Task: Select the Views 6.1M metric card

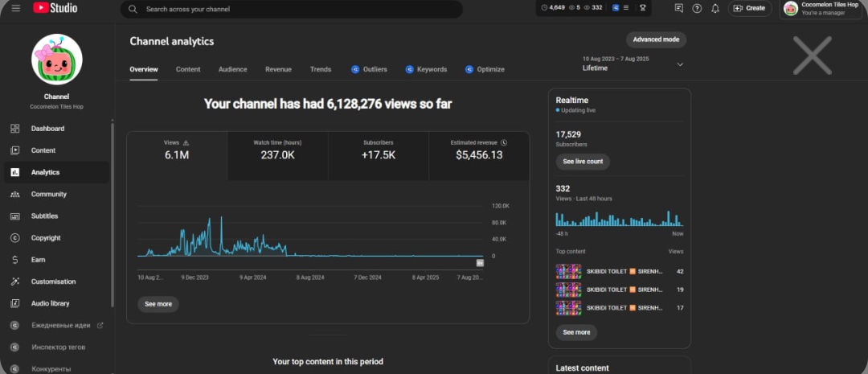Action: tap(177, 156)
